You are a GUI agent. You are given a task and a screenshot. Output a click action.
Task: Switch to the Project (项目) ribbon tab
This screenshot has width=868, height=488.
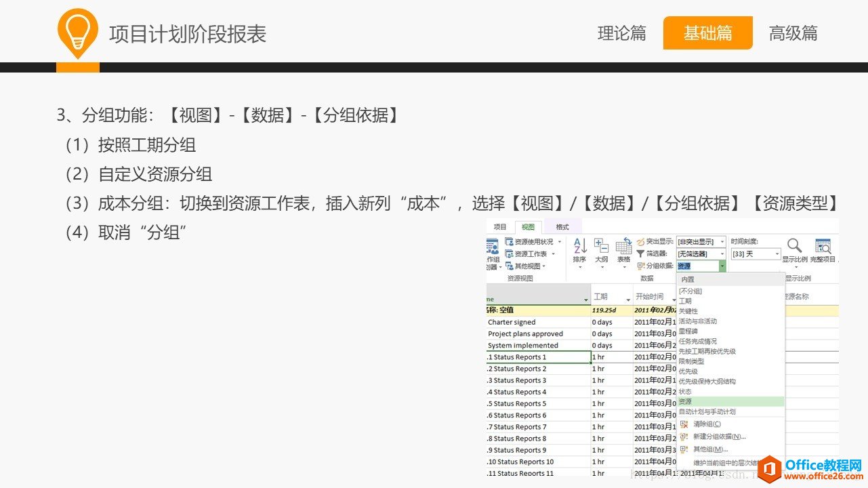point(500,227)
